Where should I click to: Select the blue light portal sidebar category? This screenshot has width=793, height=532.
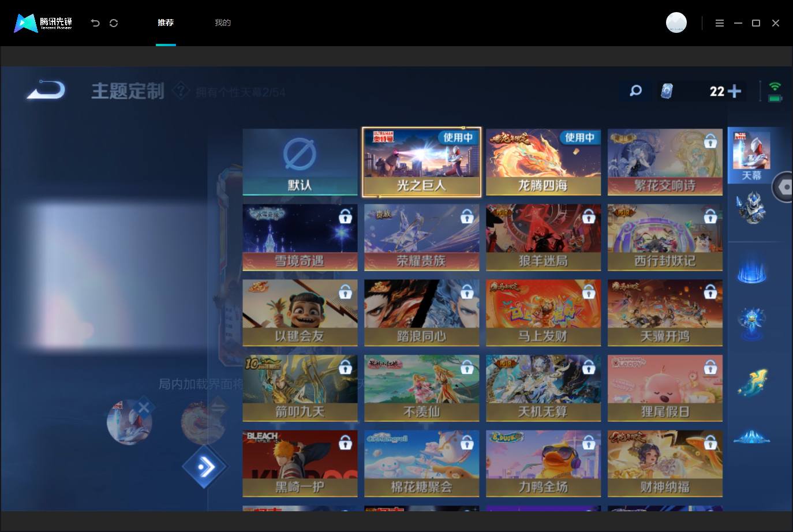coord(751,269)
